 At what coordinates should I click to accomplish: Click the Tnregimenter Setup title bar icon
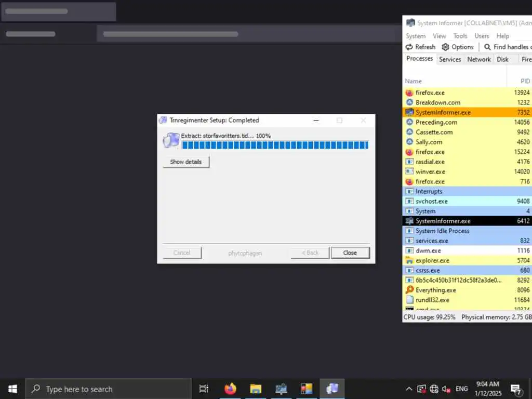coord(163,120)
